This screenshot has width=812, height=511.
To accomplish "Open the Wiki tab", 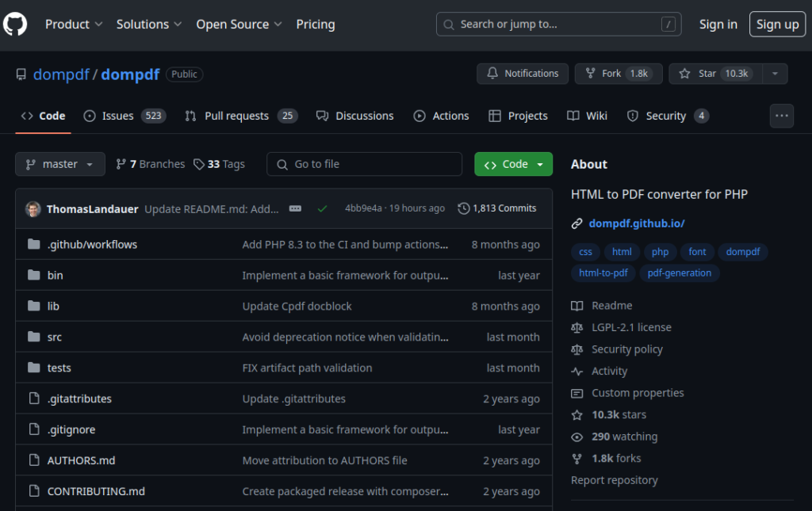I will 587,116.
